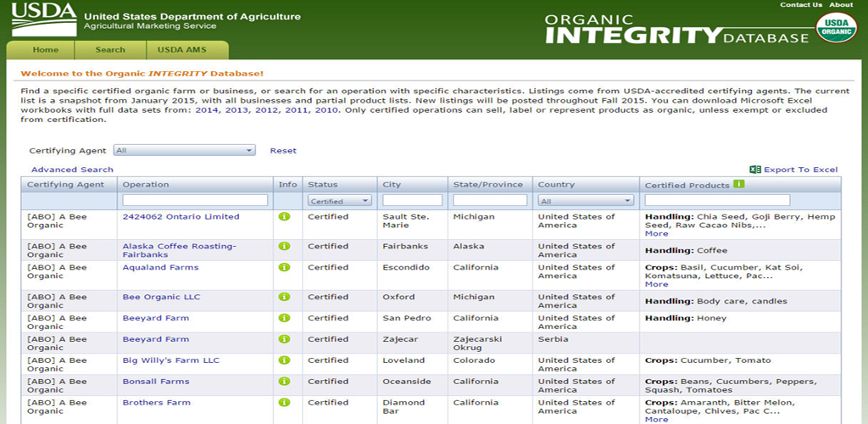868x424 pixels.
Task: Open Aqualand Farms operation
Action: click(160, 267)
